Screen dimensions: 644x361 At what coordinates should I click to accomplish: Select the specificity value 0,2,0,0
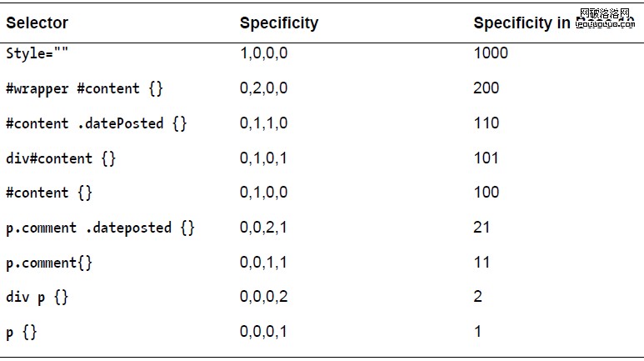pyautogui.click(x=264, y=88)
